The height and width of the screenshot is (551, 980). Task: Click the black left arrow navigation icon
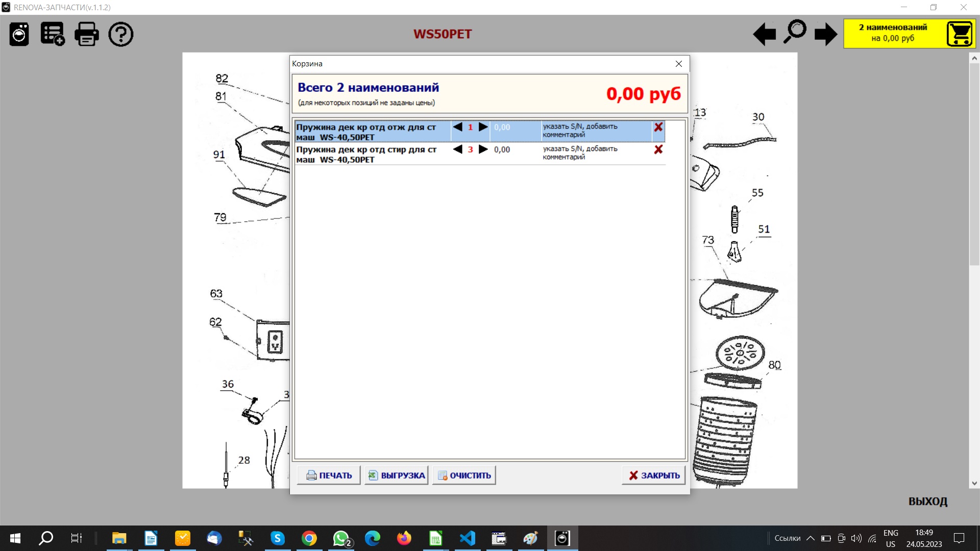tap(764, 35)
